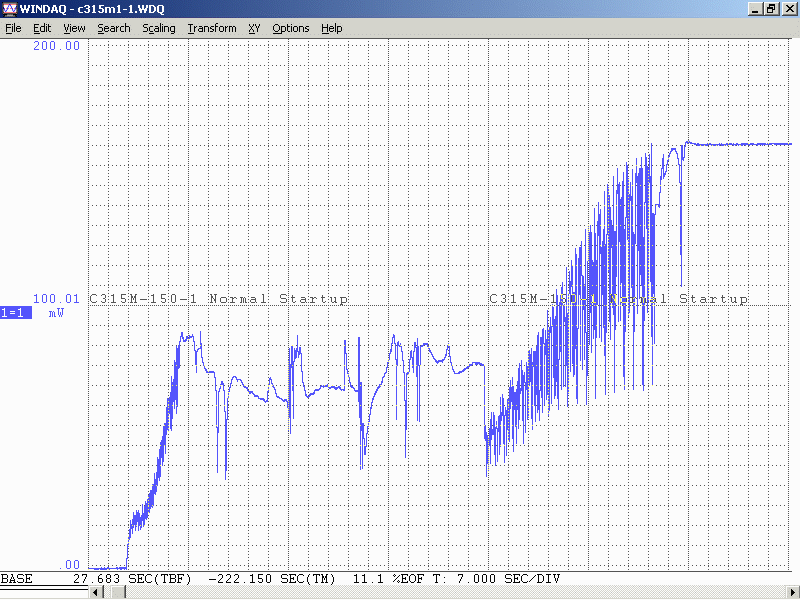Click the 100.01 mid-scale value

pyautogui.click(x=56, y=299)
